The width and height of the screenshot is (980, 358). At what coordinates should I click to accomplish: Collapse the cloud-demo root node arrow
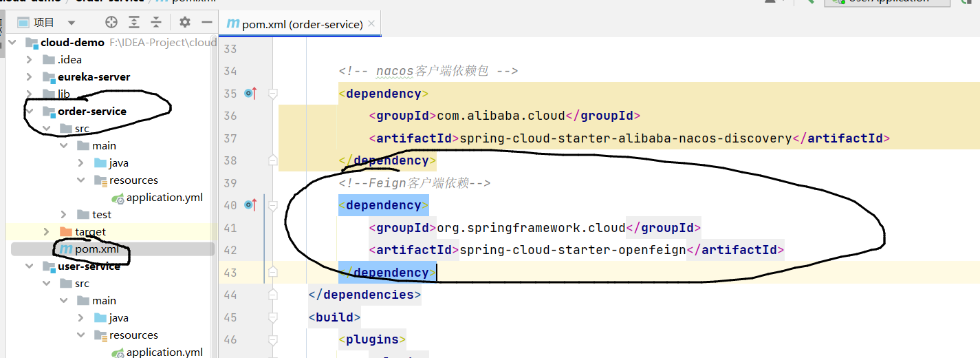pyautogui.click(x=12, y=43)
